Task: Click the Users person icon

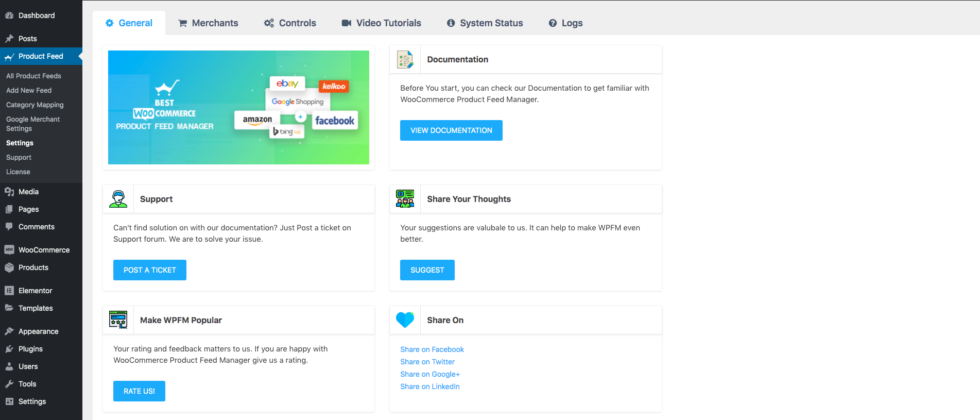Action: click(9, 366)
